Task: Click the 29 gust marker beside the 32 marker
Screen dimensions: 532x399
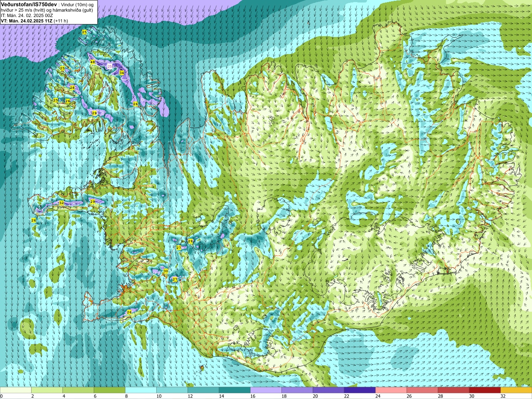Action: coord(93,202)
